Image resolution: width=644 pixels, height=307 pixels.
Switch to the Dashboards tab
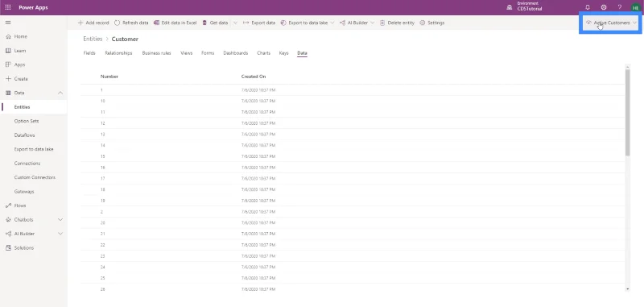coord(236,53)
